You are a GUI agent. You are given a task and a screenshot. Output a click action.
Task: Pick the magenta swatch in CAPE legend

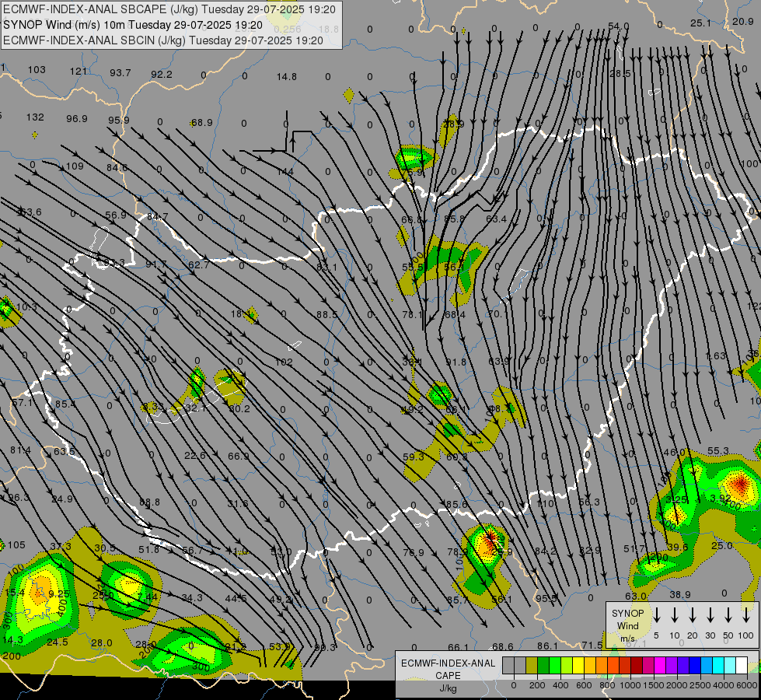660,665
